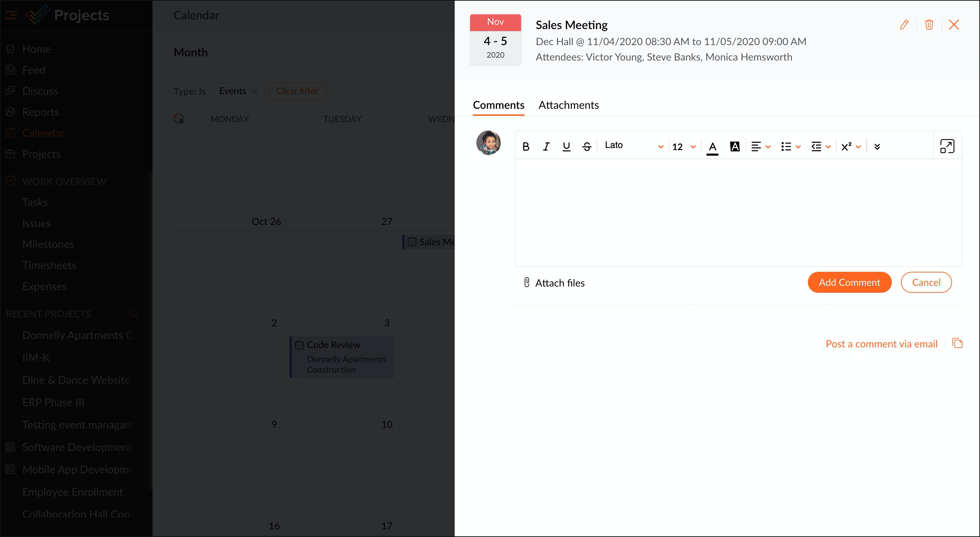Click the paperclip Attach files icon
Viewport: 980px width, 537px height.
(x=527, y=282)
